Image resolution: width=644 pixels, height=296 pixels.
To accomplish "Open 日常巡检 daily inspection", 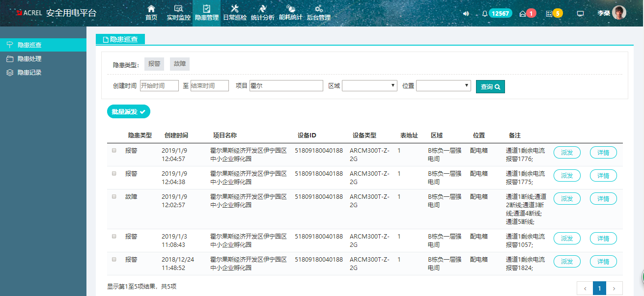I will pyautogui.click(x=235, y=13).
